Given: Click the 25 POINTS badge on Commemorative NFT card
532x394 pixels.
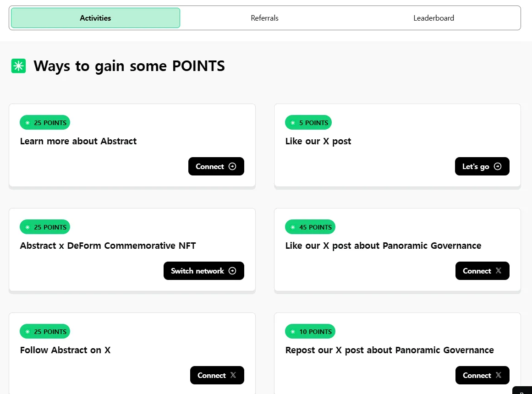Looking at the screenshot, I should pyautogui.click(x=45, y=227).
